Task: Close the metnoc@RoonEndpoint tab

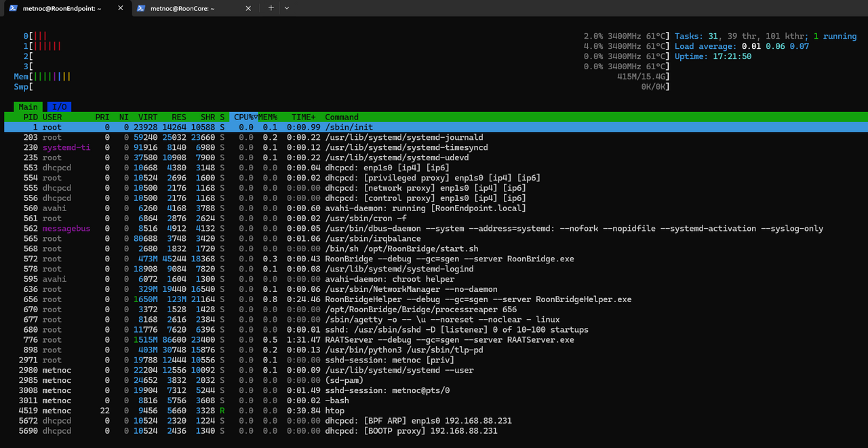Action: click(121, 8)
